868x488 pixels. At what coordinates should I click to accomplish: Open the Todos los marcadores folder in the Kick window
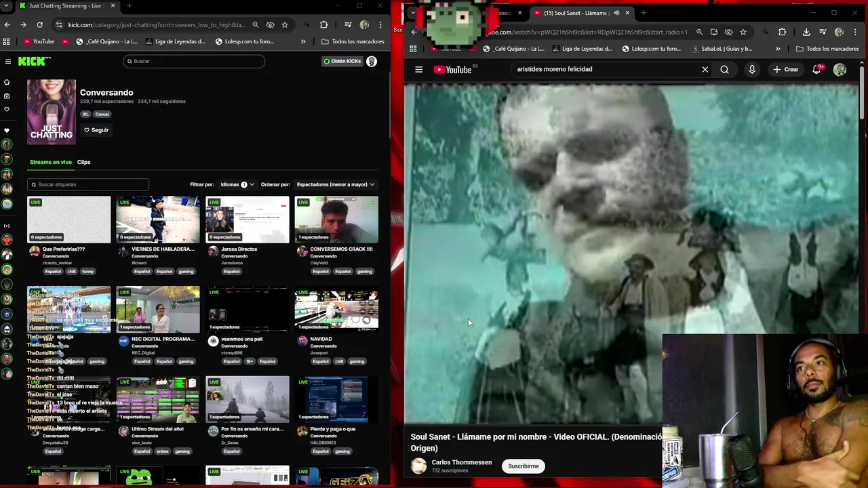coord(353,41)
